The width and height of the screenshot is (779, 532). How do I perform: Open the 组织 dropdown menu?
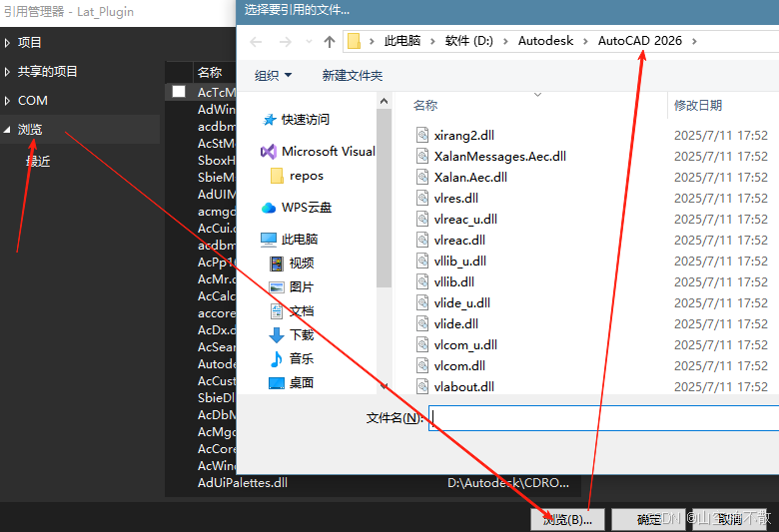point(273,76)
